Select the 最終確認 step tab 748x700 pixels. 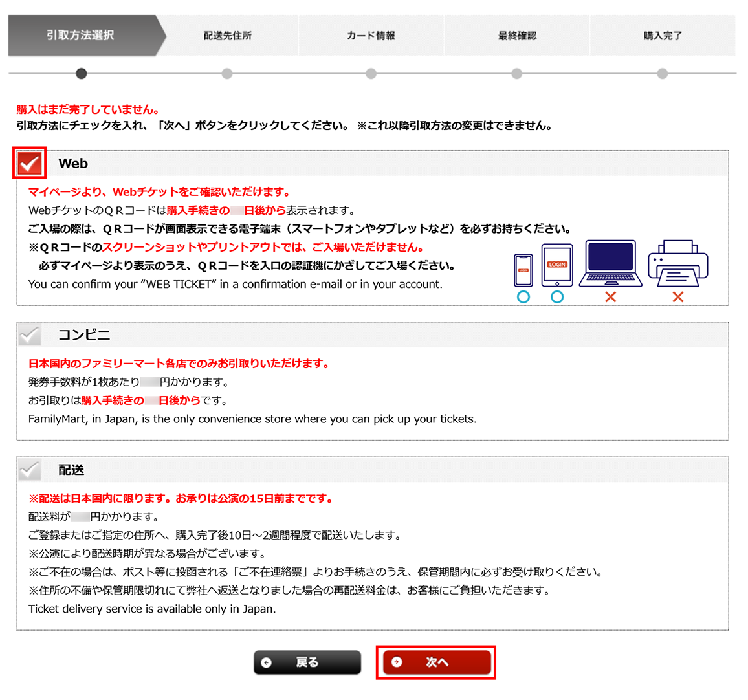tap(516, 36)
